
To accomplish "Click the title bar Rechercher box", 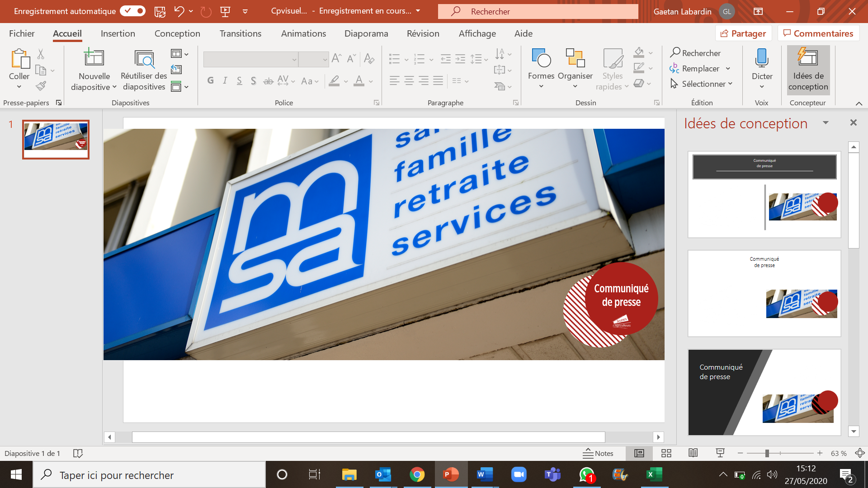I will click(x=538, y=12).
